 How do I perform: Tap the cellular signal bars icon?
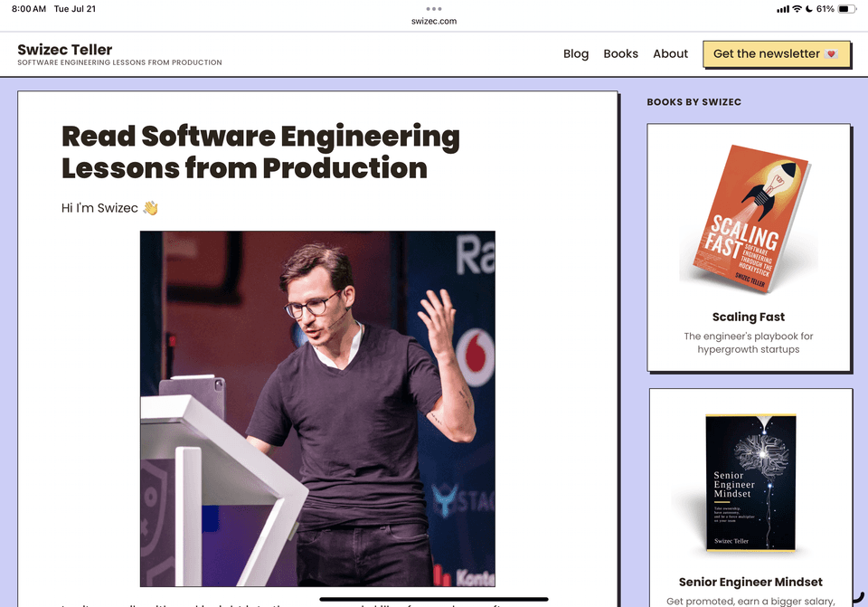click(x=783, y=9)
